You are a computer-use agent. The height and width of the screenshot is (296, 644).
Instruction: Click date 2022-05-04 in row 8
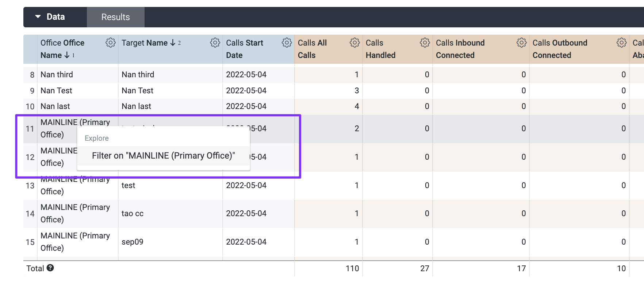click(x=246, y=74)
